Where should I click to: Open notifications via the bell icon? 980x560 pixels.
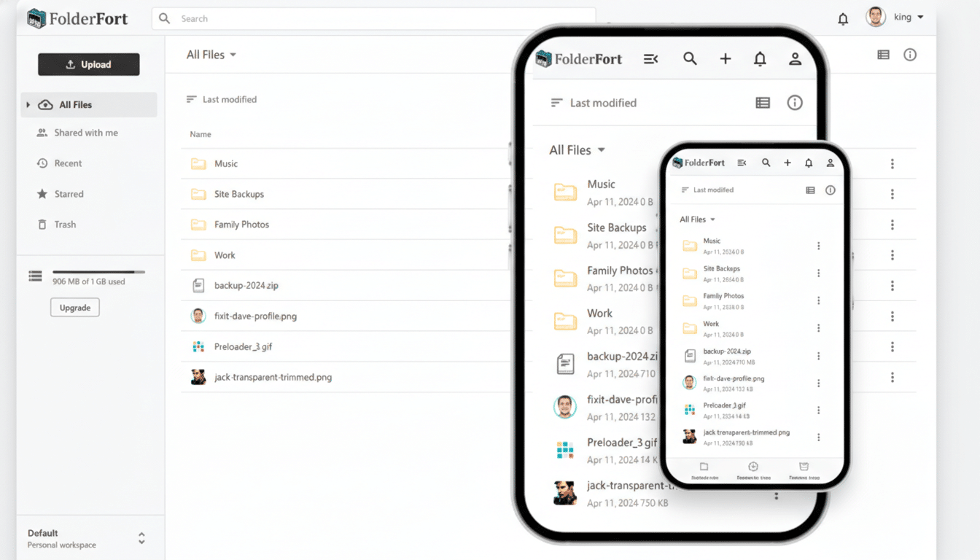[x=842, y=17]
